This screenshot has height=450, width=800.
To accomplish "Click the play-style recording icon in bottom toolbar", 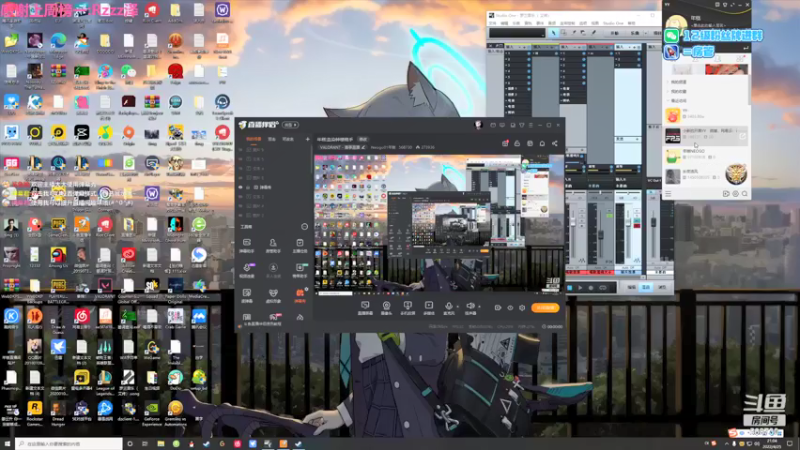I will point(429,306).
